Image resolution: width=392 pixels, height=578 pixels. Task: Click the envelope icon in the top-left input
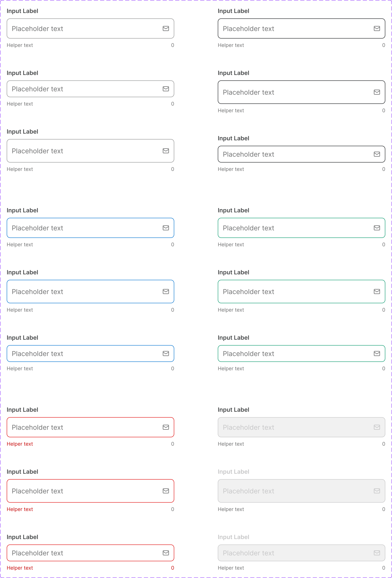point(166,29)
